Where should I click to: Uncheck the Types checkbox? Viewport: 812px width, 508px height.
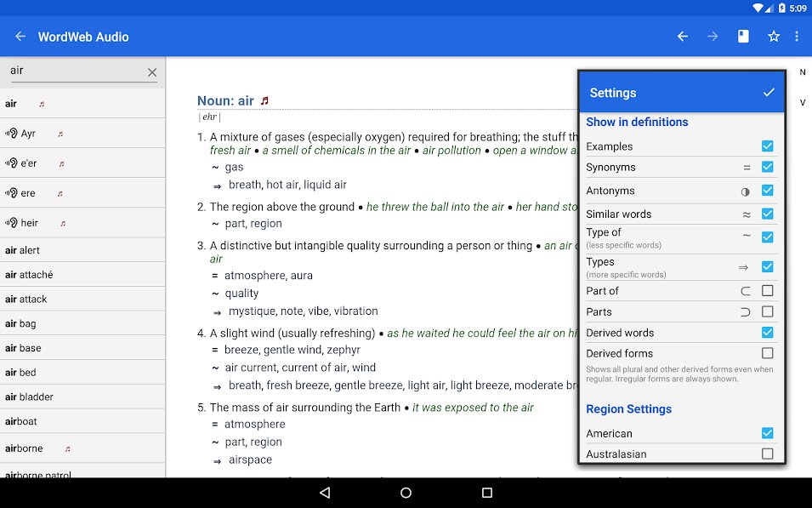pos(768,266)
